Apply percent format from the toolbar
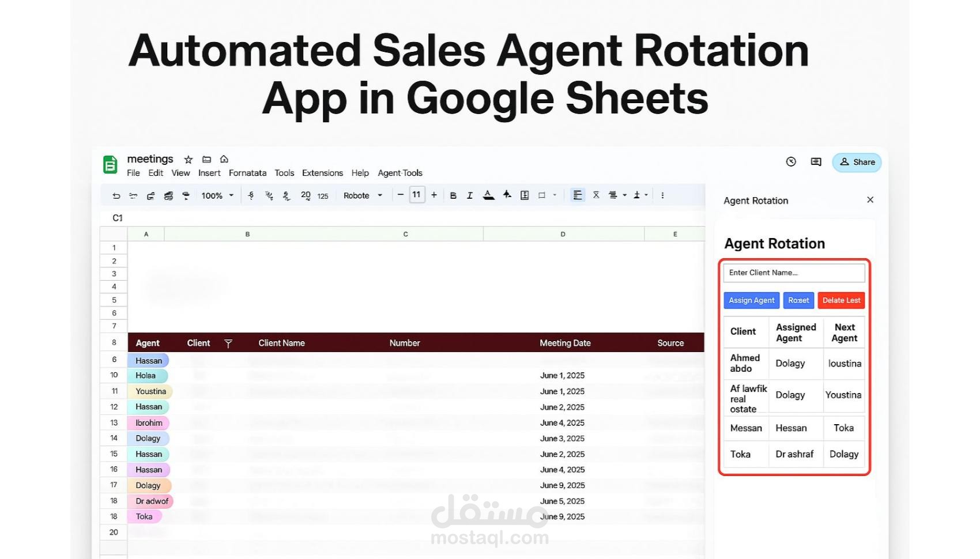Viewport: 980px width, 559px height. (269, 195)
